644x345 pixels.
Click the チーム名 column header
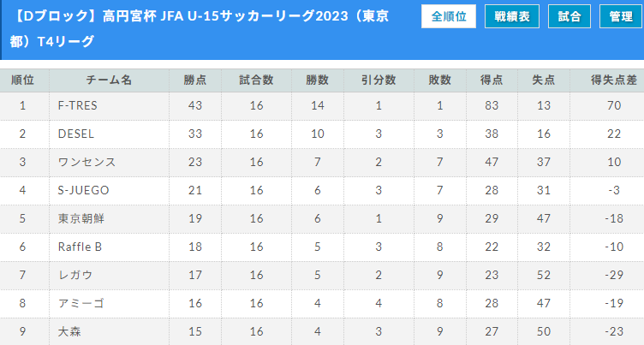point(109,80)
